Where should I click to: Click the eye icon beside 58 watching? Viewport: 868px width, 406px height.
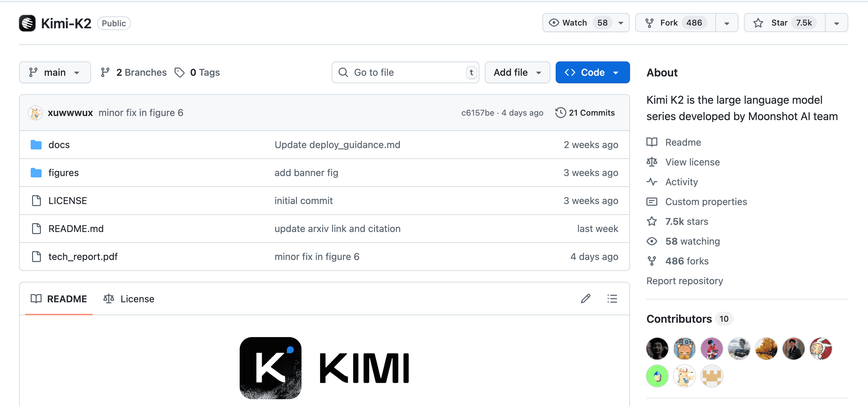652,241
